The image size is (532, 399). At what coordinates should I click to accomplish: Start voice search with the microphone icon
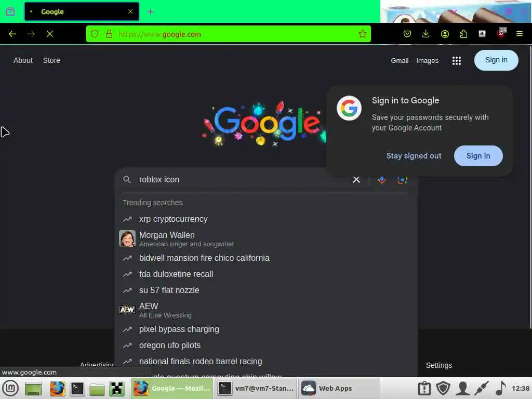coord(382,180)
